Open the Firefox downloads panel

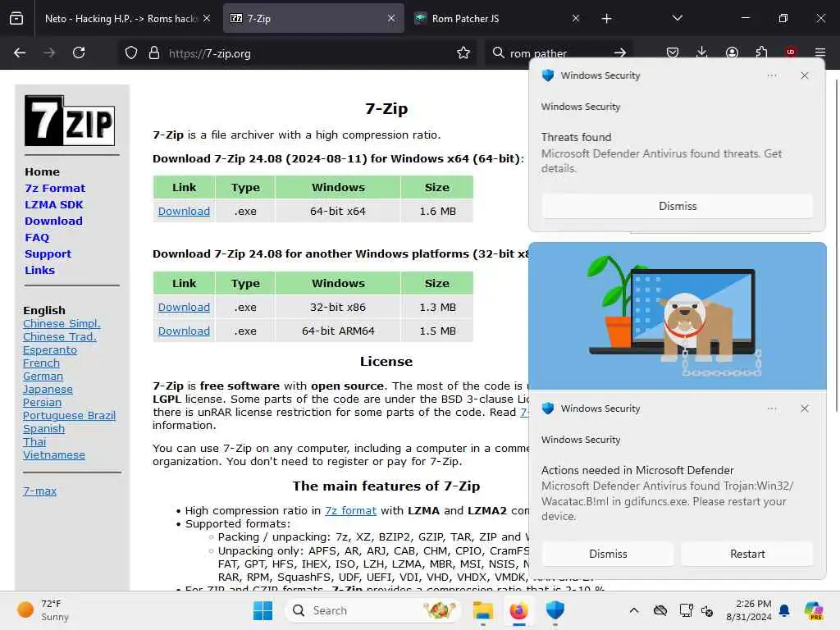[702, 52]
